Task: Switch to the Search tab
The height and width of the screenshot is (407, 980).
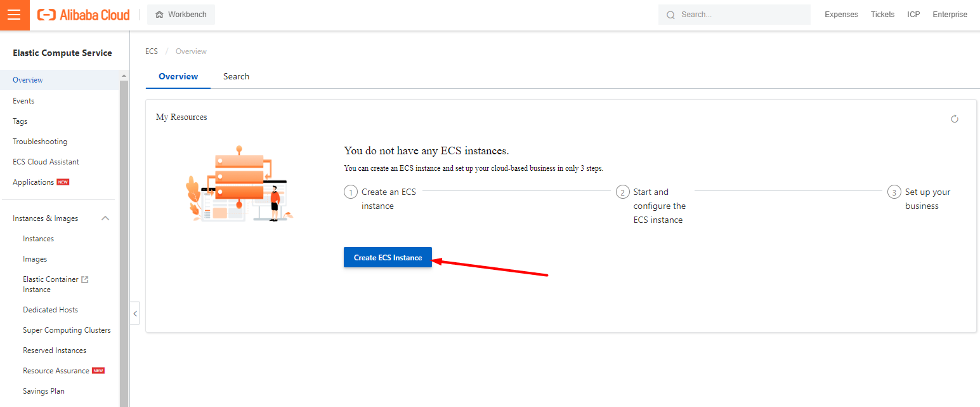Action: pyautogui.click(x=236, y=76)
